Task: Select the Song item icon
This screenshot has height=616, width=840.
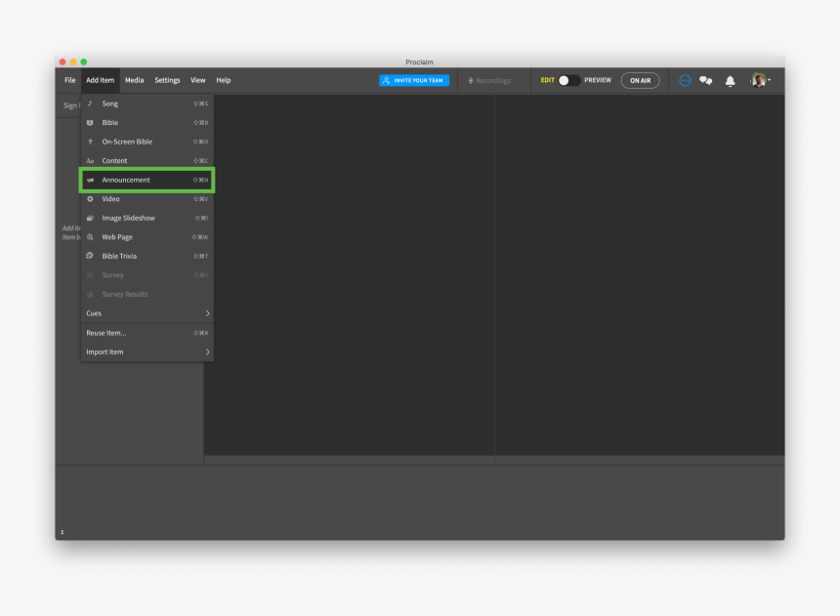Action: (x=90, y=103)
